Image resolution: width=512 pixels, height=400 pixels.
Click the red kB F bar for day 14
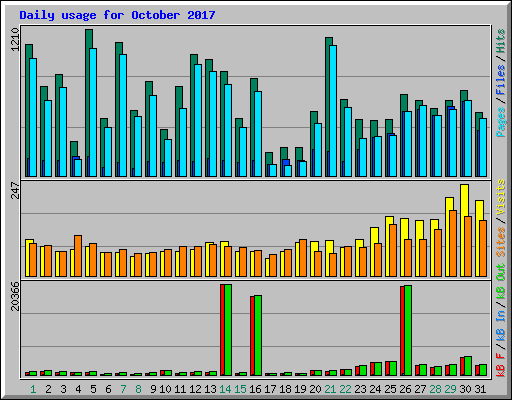pos(222,330)
